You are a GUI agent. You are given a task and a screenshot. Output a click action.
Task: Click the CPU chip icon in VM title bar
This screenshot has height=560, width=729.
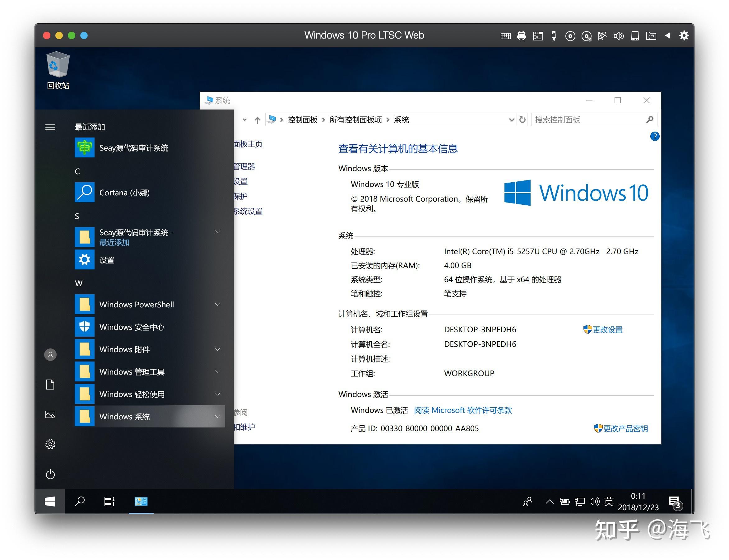(x=521, y=36)
